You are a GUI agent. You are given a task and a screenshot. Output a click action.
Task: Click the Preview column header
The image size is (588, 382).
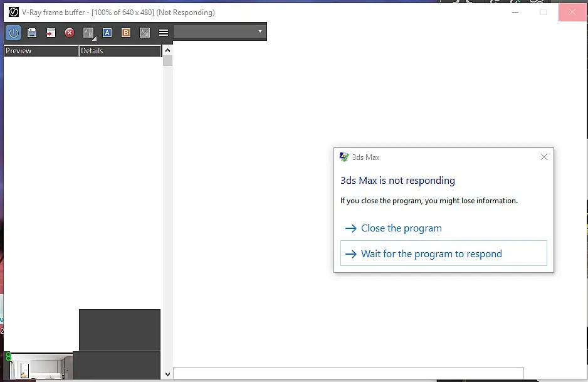[41, 51]
